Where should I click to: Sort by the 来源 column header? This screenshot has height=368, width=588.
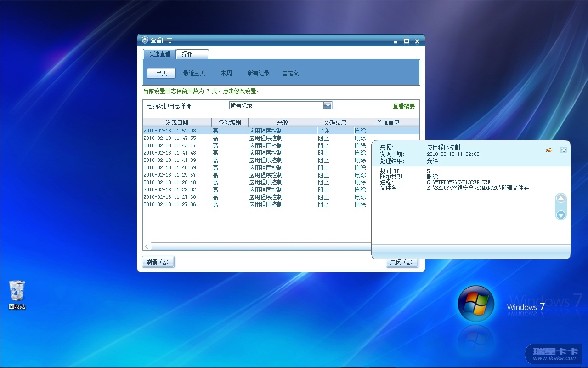tap(283, 122)
